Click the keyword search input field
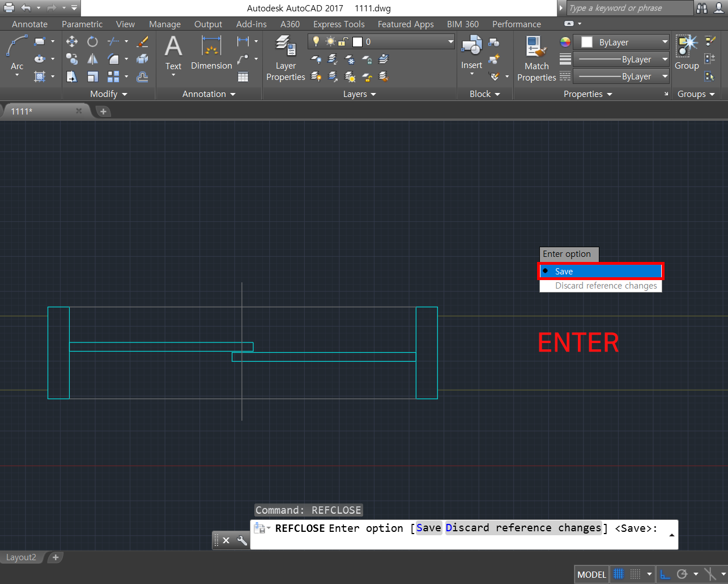 (629, 8)
